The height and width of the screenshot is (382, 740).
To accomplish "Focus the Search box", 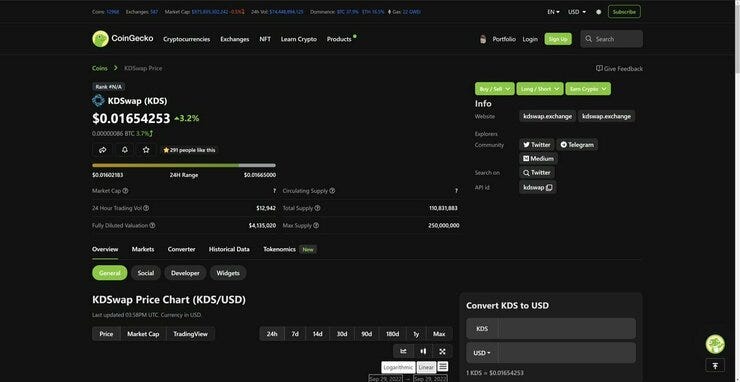I will coord(612,39).
